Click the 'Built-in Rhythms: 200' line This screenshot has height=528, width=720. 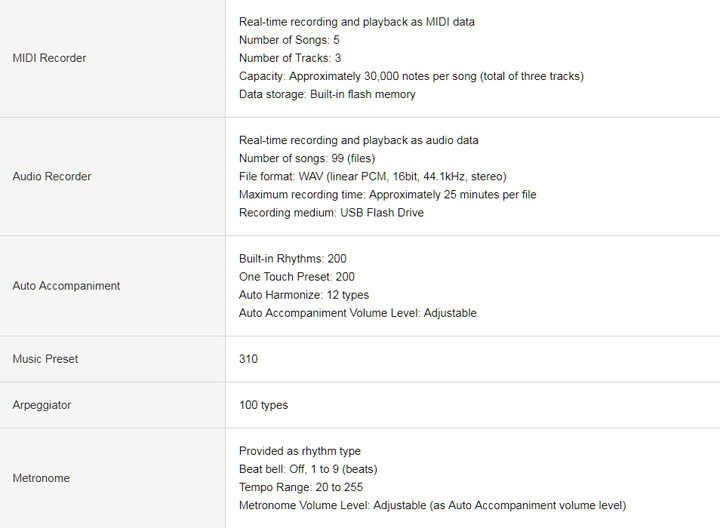(292, 259)
